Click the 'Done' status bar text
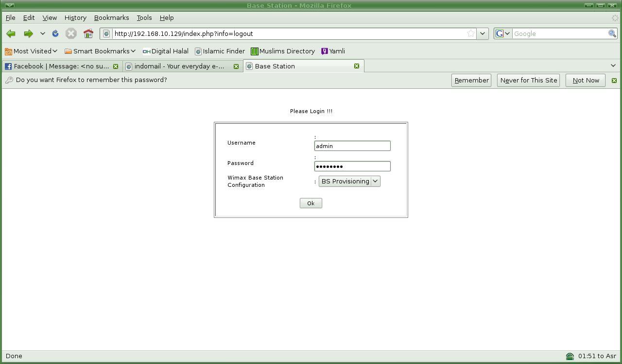Screen dimensions: 622x364 (14, 356)
